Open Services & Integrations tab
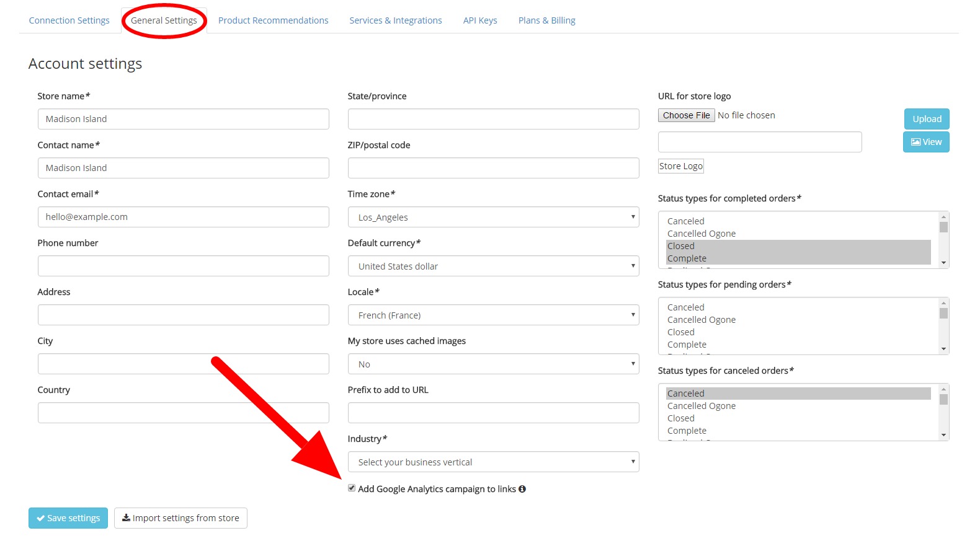980x541 pixels. point(396,20)
